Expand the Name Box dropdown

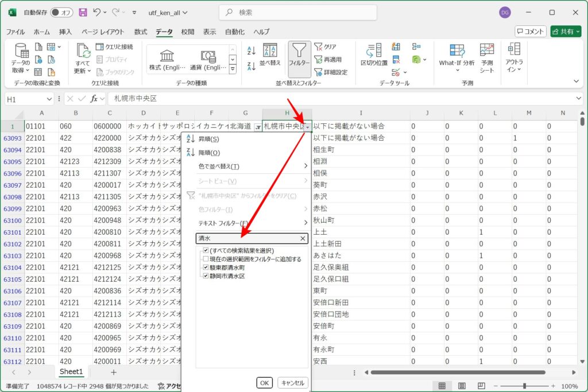[x=49, y=99]
